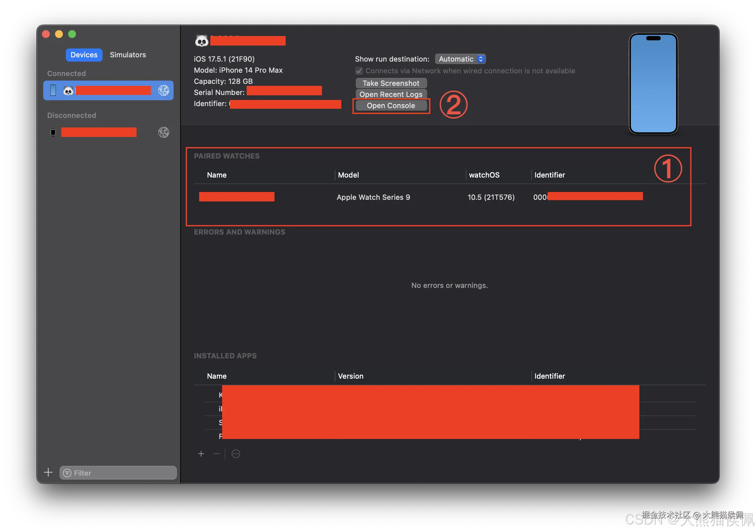Viewport: 756px width, 532px height.
Task: Select the Devices tab
Action: point(84,55)
